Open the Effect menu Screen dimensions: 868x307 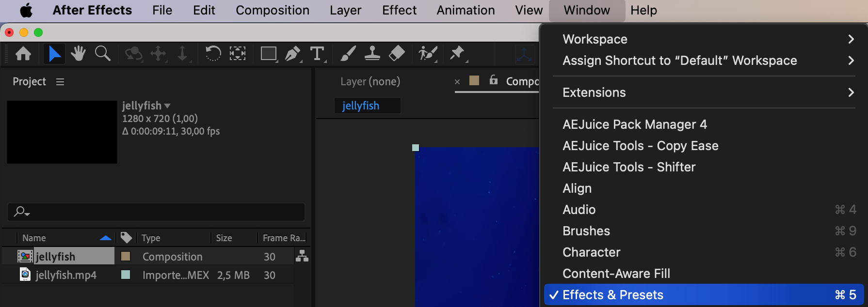point(399,10)
